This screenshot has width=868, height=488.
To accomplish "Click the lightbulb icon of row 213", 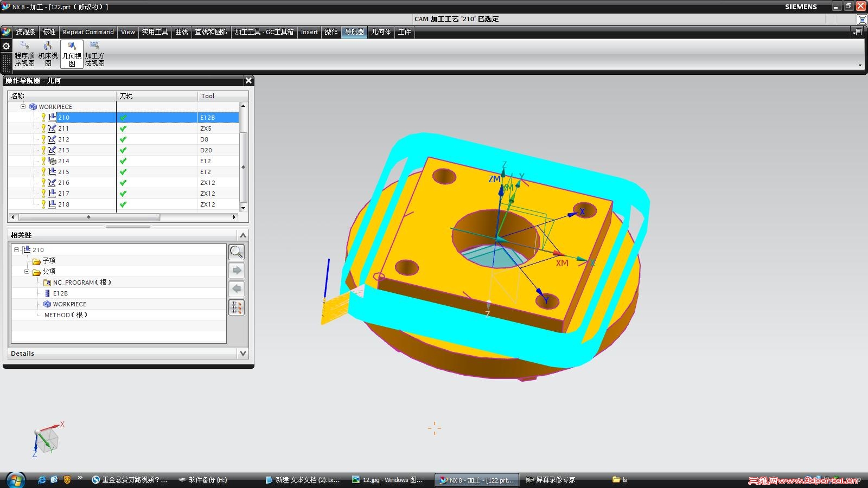I will tap(43, 150).
